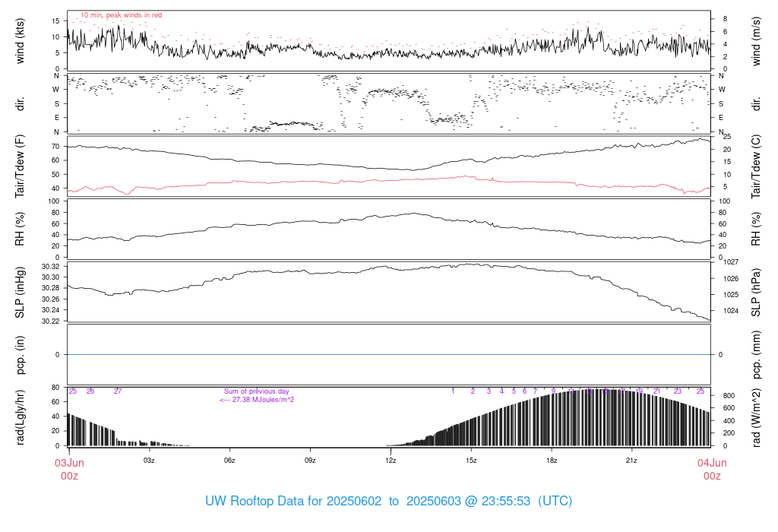
Task: Click the 'wind (kts)' left axis label
Action: coord(21,40)
